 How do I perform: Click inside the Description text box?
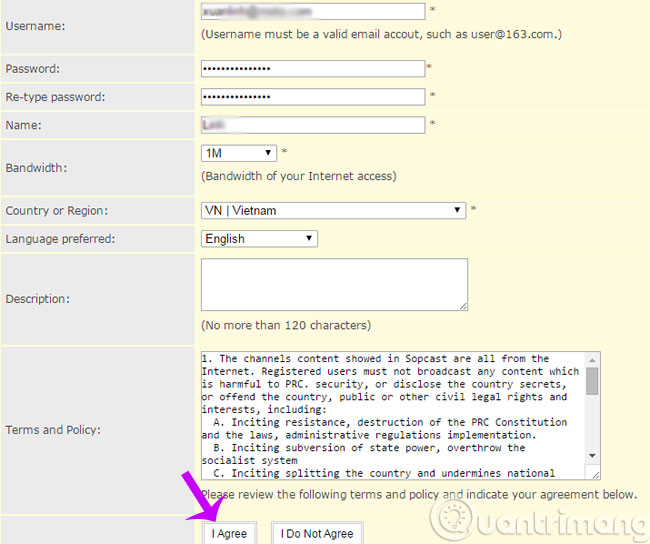click(334, 284)
